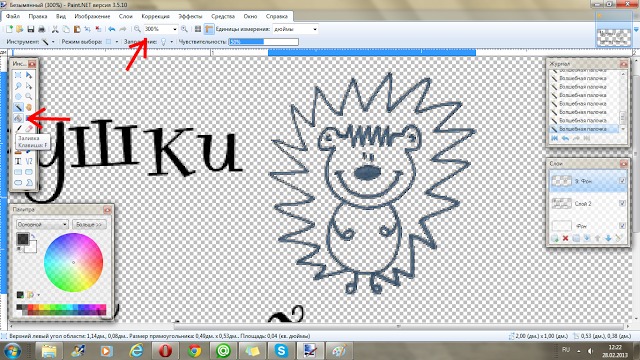The width and height of the screenshot is (640, 360).
Task: Click inside the color wheel
Action: [x=73, y=262]
